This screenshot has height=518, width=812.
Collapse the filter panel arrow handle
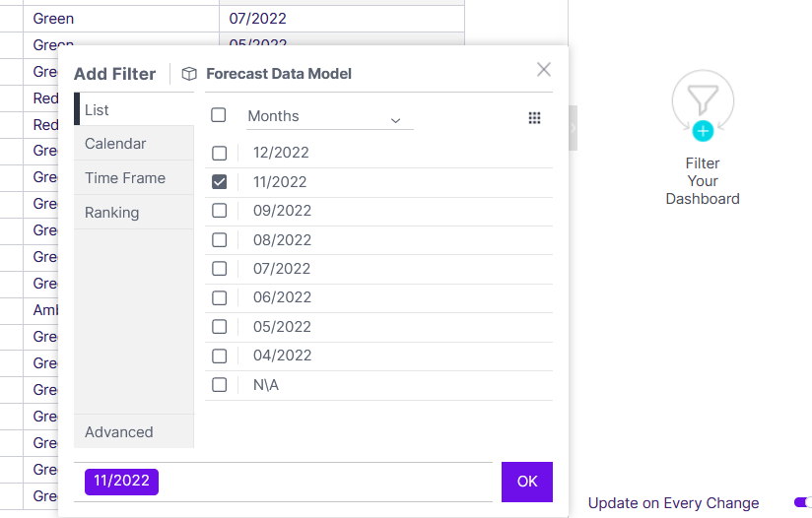(x=573, y=128)
